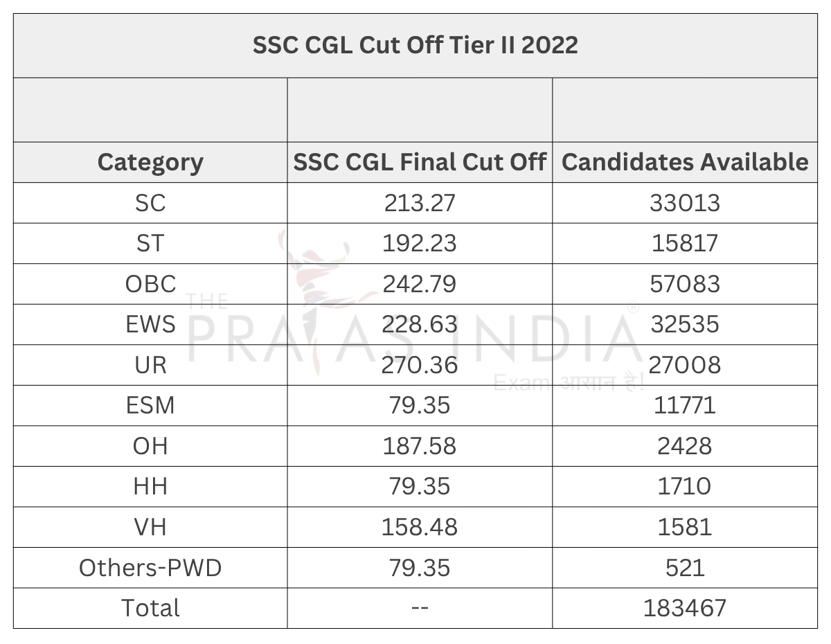
Task: Click the ESM candidates count 11771
Action: 685,405
